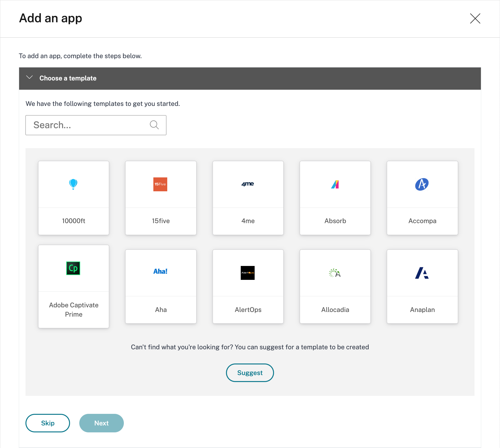Click the Skip button
Image resolution: width=500 pixels, height=448 pixels.
coord(48,423)
